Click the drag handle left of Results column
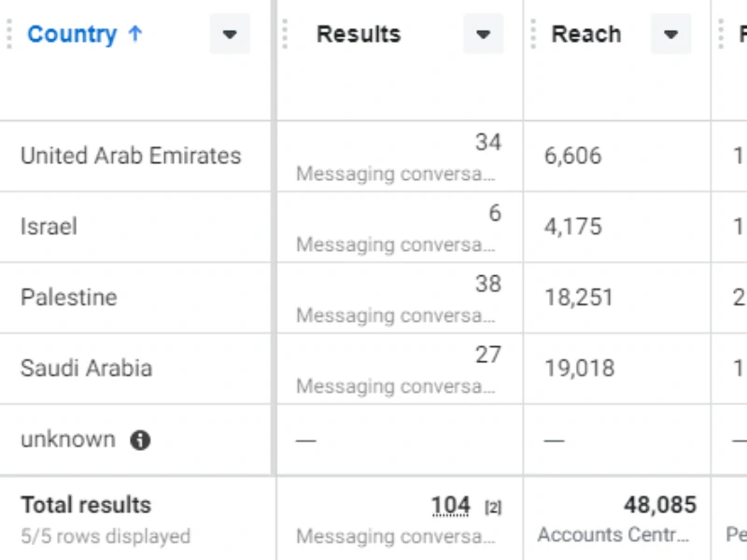 click(x=285, y=34)
